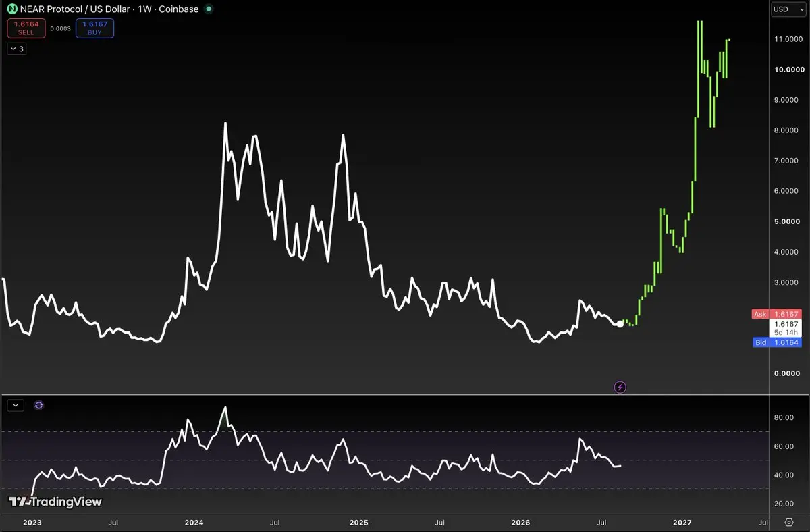Click the 5.0000 price axis label
The width and height of the screenshot is (810, 532).
tap(786, 221)
